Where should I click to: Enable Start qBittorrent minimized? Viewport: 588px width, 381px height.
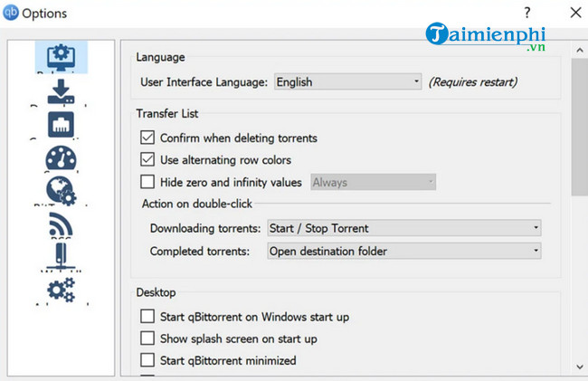pos(147,360)
